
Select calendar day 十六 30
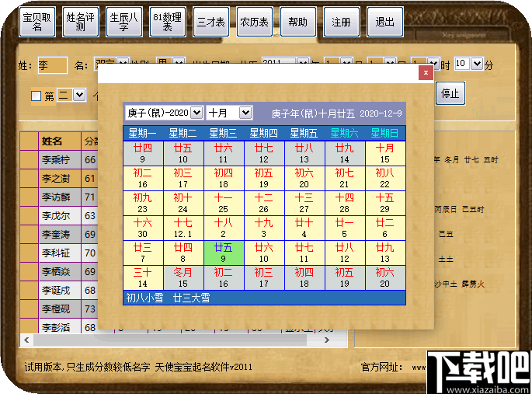click(x=143, y=228)
